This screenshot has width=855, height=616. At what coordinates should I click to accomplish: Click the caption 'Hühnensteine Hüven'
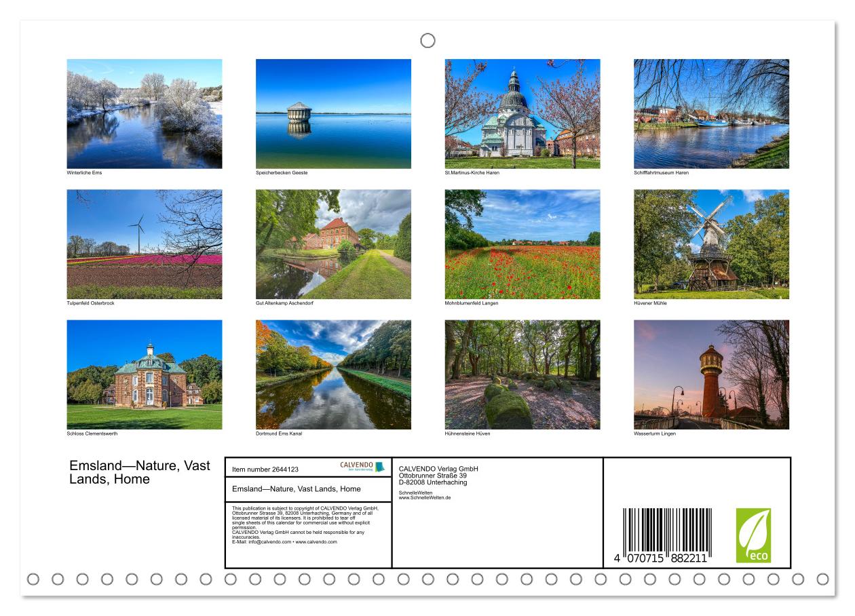pos(468,434)
